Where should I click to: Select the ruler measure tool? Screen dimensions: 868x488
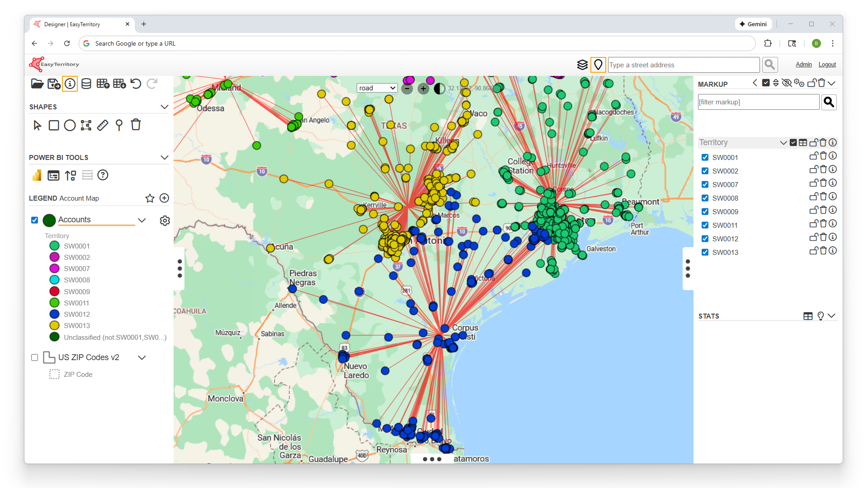103,125
